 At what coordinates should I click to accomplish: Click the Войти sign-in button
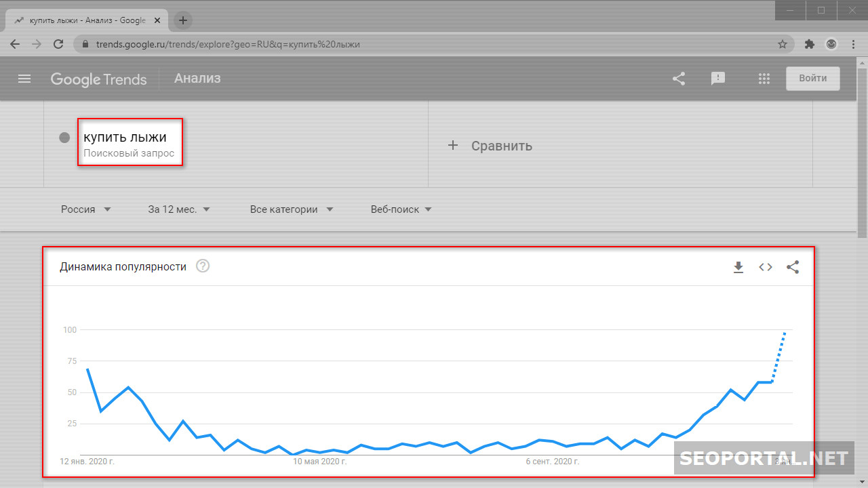tap(812, 79)
